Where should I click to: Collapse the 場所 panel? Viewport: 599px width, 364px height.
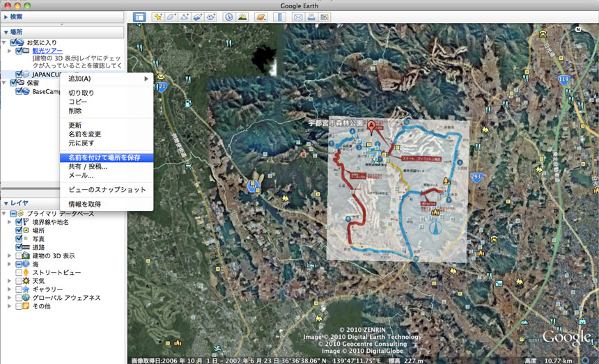coord(6,32)
